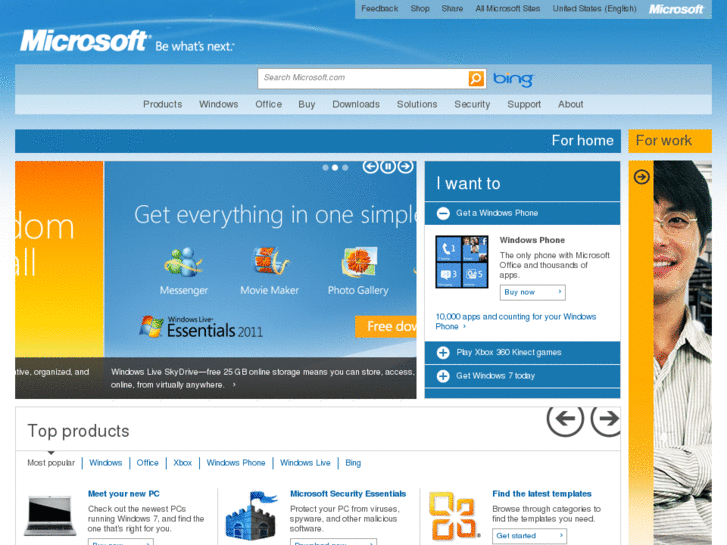Open 10,000 apps and counting link
The height and width of the screenshot is (545, 727).
tap(516, 321)
